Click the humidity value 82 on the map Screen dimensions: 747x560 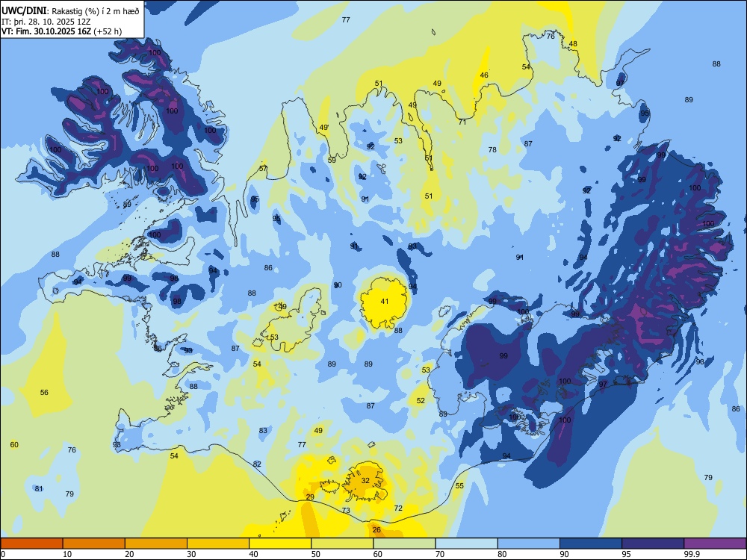(x=257, y=464)
